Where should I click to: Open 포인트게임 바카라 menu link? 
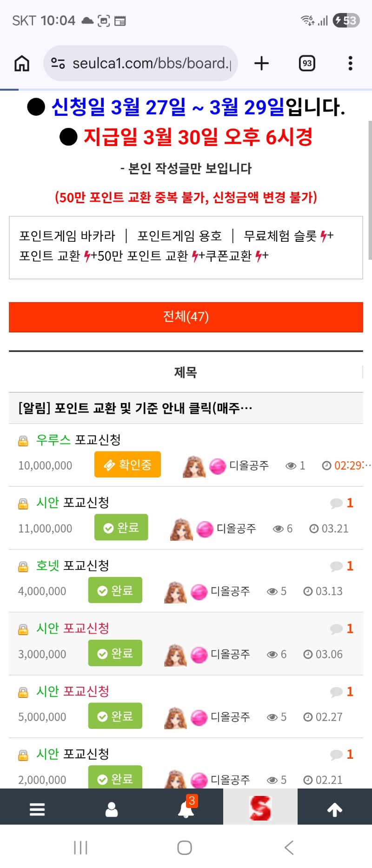click(x=67, y=236)
